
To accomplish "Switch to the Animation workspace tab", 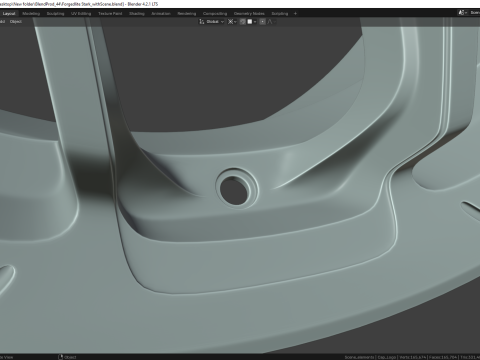I will click(161, 13).
